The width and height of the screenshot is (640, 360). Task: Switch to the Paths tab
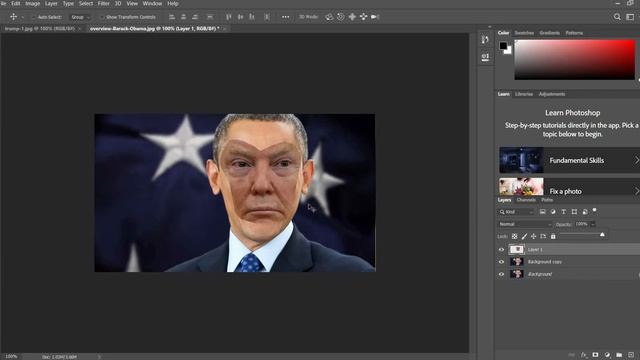click(547, 200)
